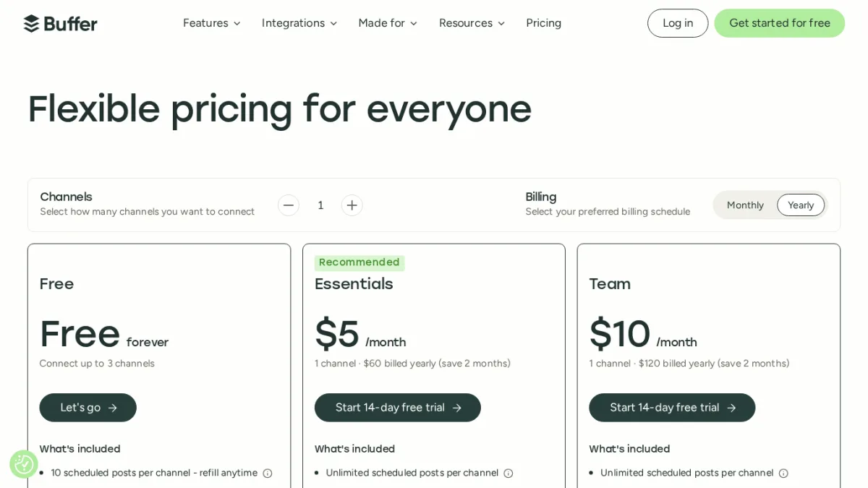Viewport: 868px width, 488px height.
Task: Open the cookie consent preferences icon
Action: coord(24,464)
